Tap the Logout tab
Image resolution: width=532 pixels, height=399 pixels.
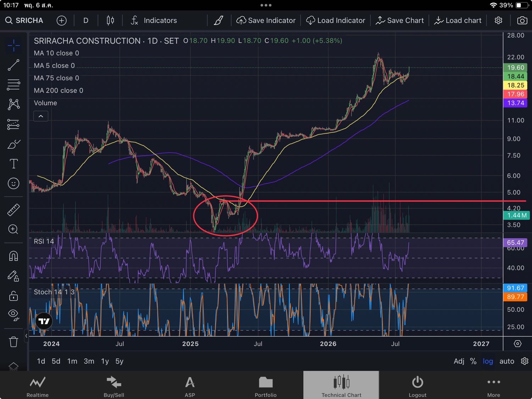417,385
